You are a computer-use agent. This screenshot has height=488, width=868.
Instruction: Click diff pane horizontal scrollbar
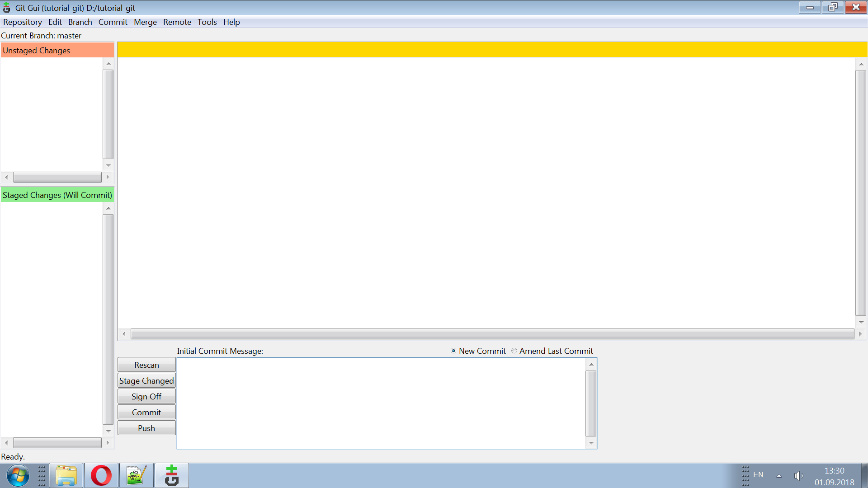pos(492,334)
